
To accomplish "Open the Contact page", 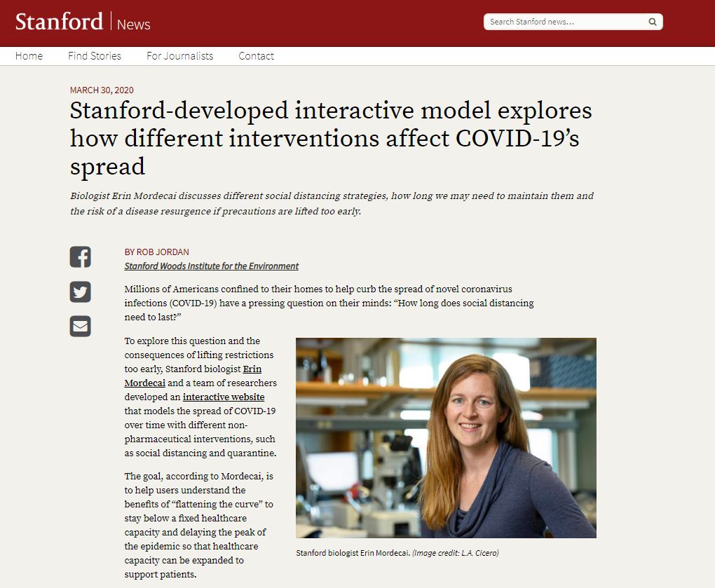I will [257, 56].
